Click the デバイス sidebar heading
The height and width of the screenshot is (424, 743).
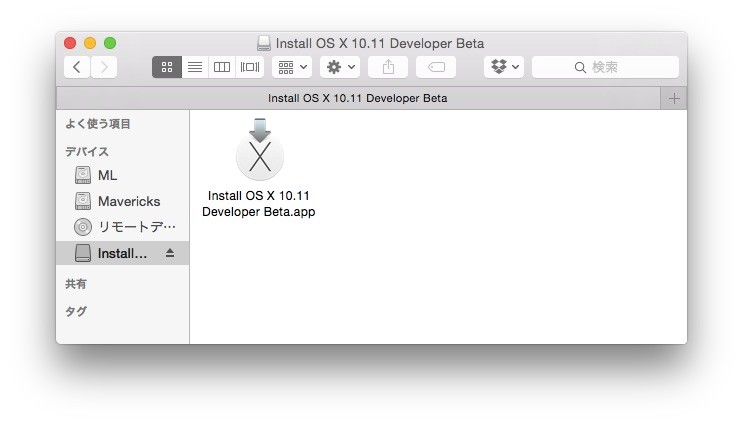87,152
